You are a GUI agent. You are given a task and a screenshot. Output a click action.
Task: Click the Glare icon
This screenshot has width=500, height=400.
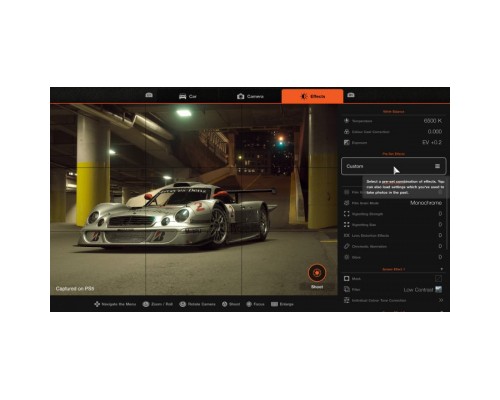tap(347, 257)
